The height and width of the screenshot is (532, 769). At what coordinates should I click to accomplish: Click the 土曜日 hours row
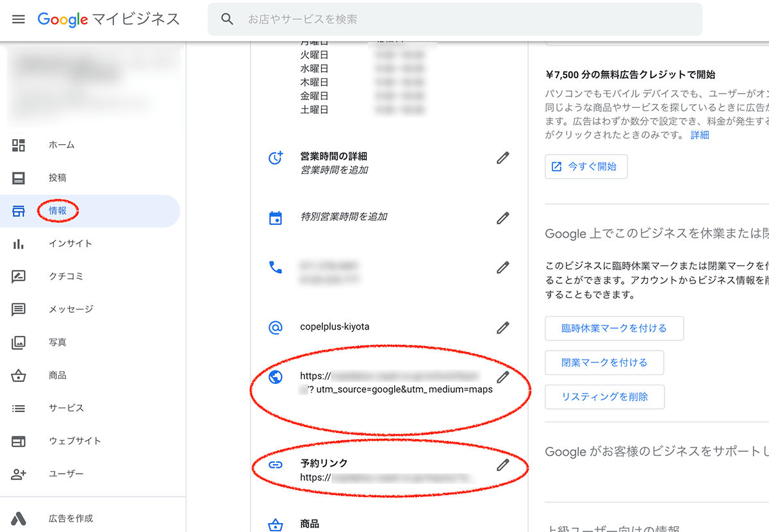pyautogui.click(x=363, y=110)
